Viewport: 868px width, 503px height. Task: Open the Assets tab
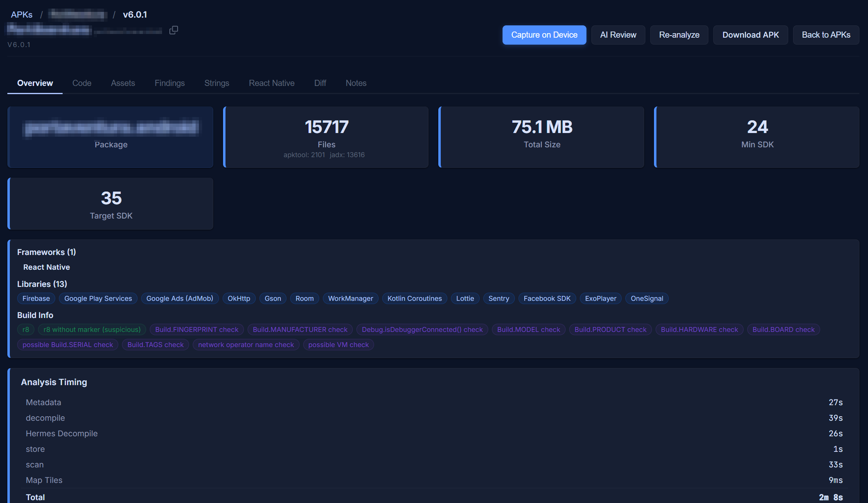123,83
